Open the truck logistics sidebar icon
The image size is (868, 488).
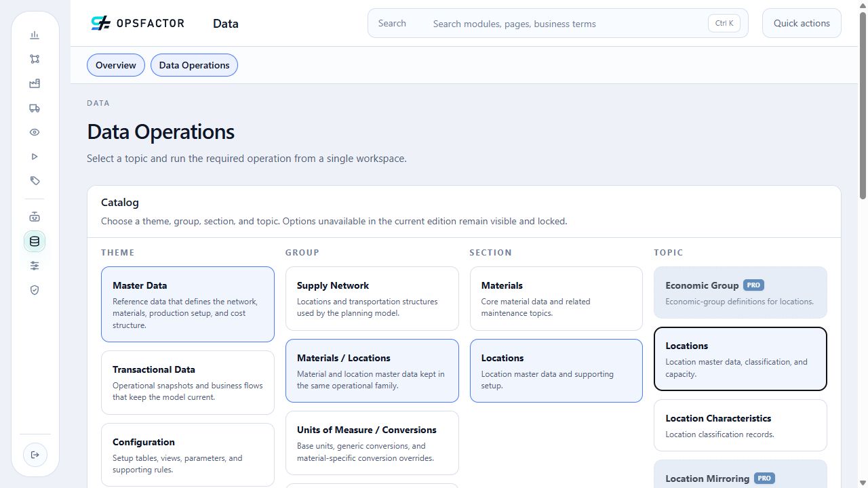tap(35, 108)
